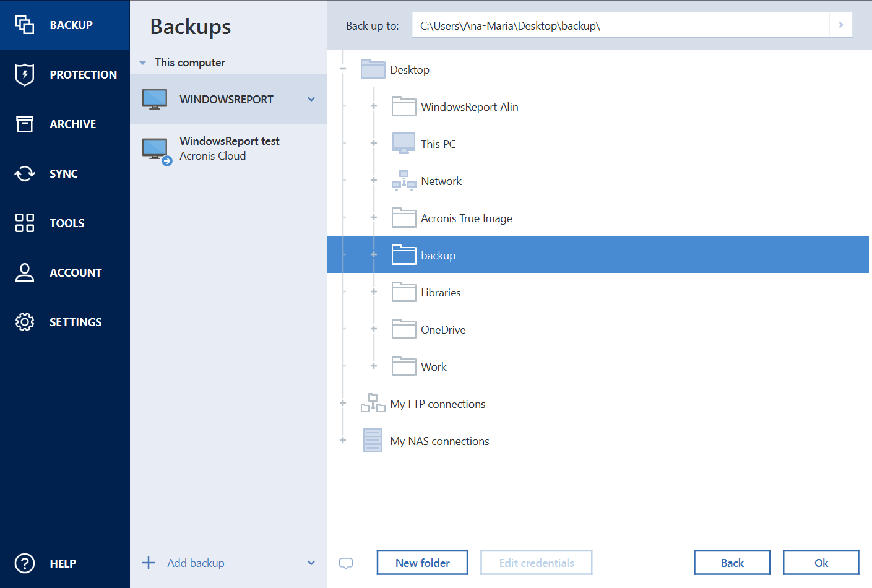Click the OneDrive folder icon
The width and height of the screenshot is (872, 588).
pyautogui.click(x=404, y=329)
